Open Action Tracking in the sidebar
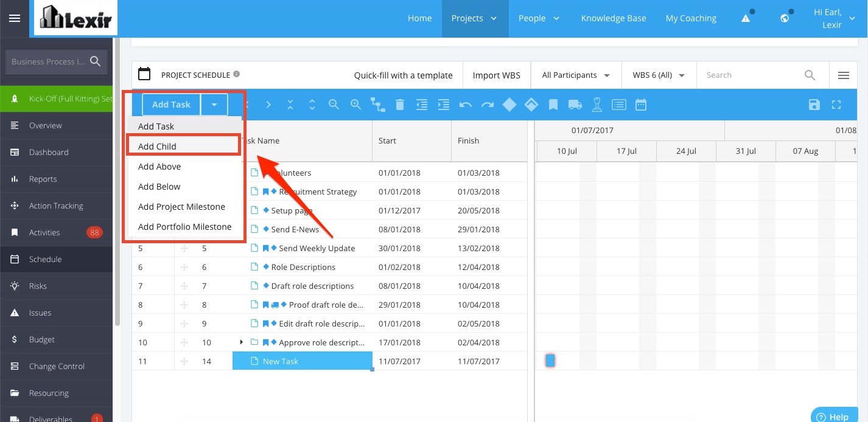Screen dimensions: 868x422 56,206
